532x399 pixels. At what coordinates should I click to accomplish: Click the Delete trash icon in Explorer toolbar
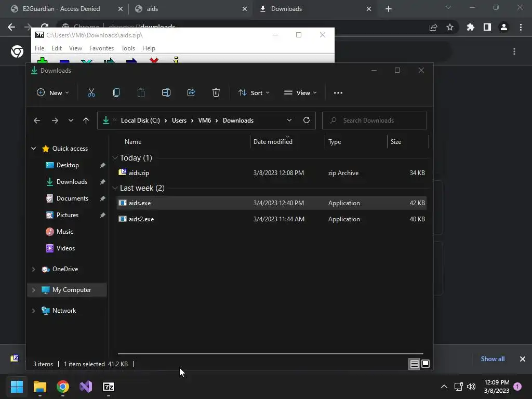(216, 92)
